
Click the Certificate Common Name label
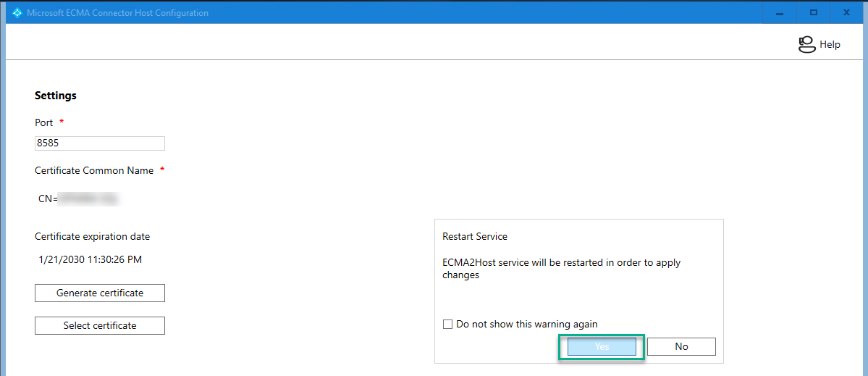point(94,171)
